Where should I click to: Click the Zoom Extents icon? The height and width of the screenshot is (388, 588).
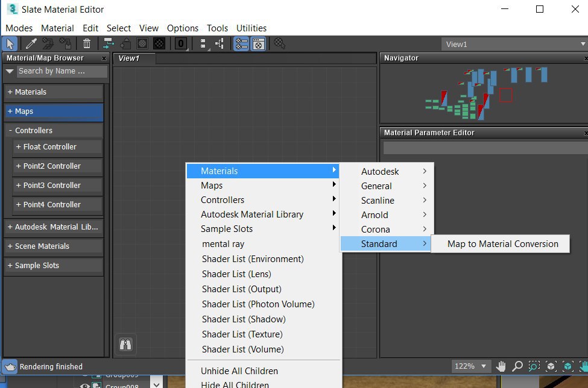pos(551,366)
